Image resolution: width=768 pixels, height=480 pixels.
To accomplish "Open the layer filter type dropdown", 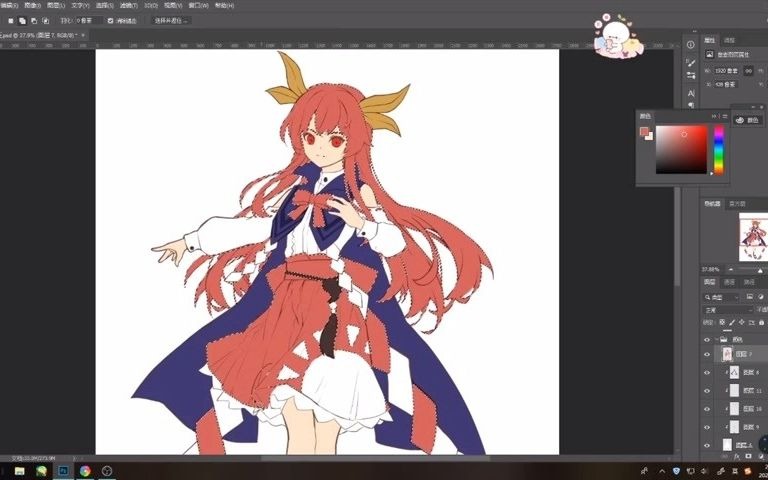I will [721, 297].
